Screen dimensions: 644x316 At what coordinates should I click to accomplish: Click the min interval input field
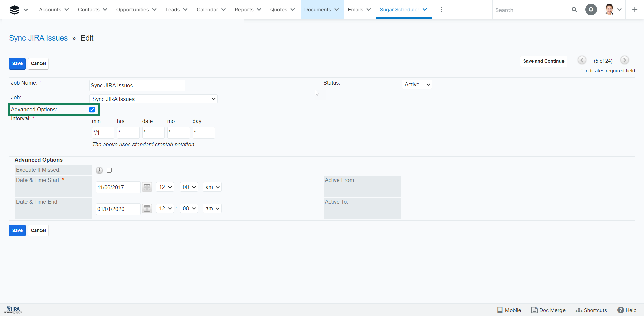click(x=103, y=133)
